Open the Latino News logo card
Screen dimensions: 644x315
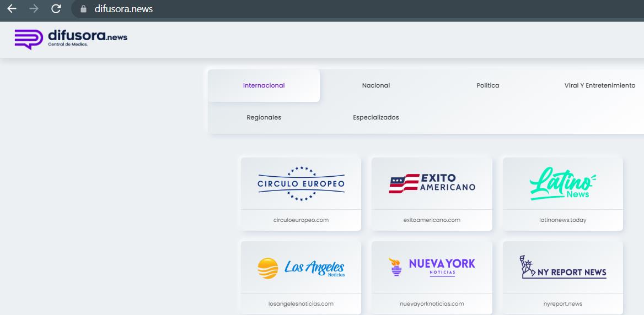563,183
